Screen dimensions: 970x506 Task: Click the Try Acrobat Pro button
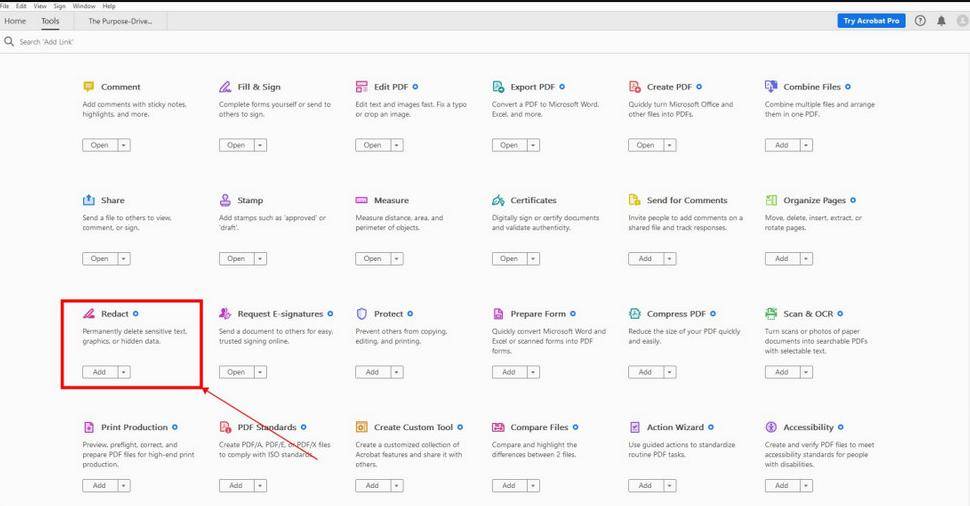pyautogui.click(x=871, y=21)
